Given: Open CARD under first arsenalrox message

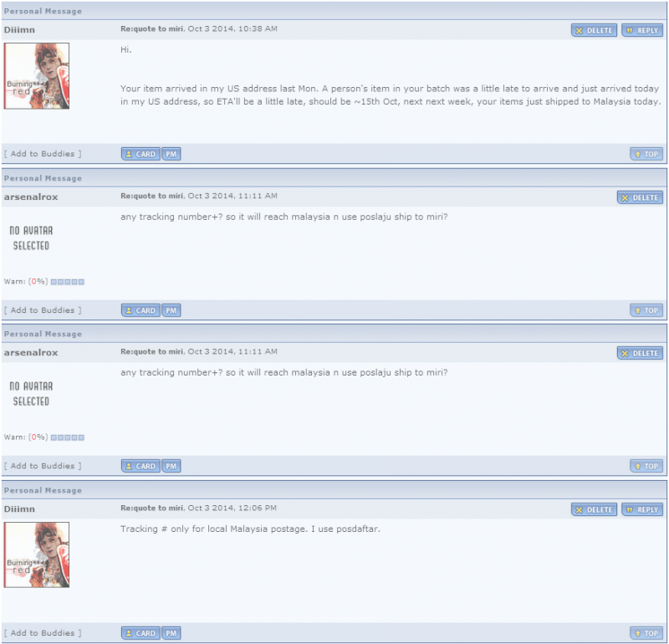Looking at the screenshot, I should point(140,310).
